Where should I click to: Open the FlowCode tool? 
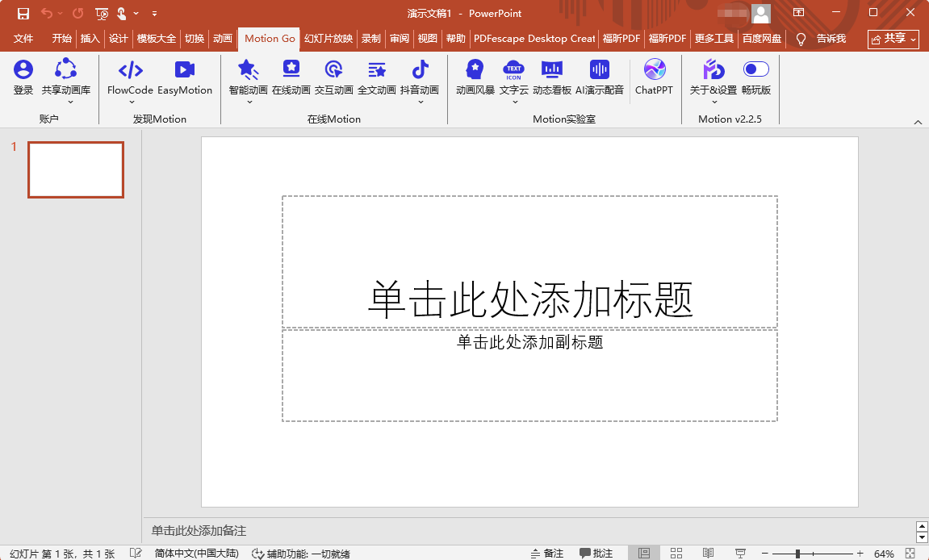point(130,77)
